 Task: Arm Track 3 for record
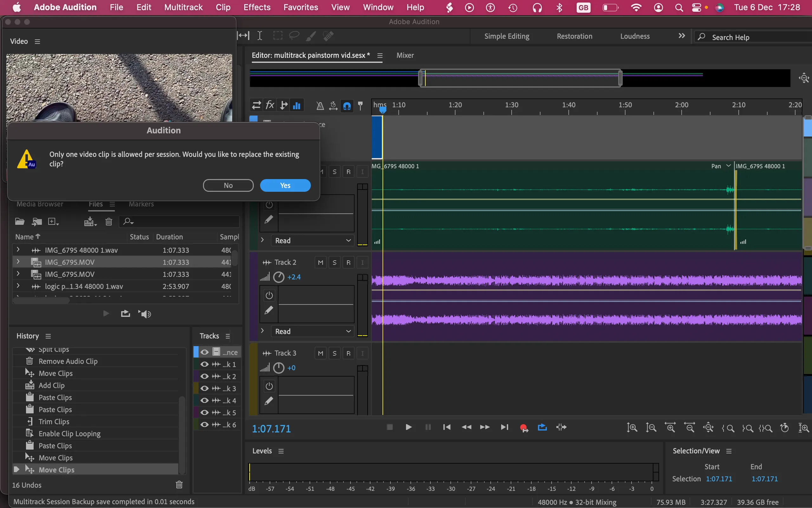[x=348, y=353]
